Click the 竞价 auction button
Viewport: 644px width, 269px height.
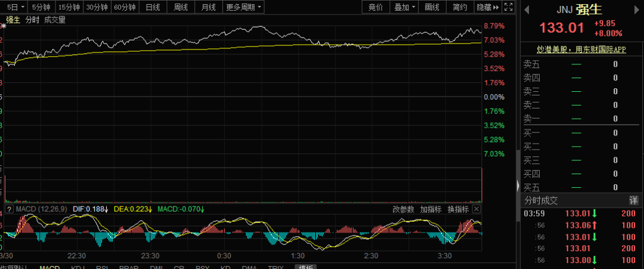376,7
